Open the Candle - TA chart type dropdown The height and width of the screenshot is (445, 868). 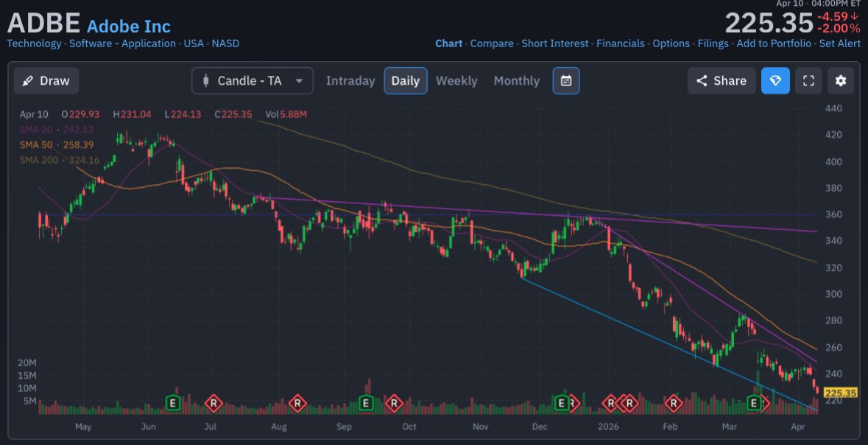(253, 81)
